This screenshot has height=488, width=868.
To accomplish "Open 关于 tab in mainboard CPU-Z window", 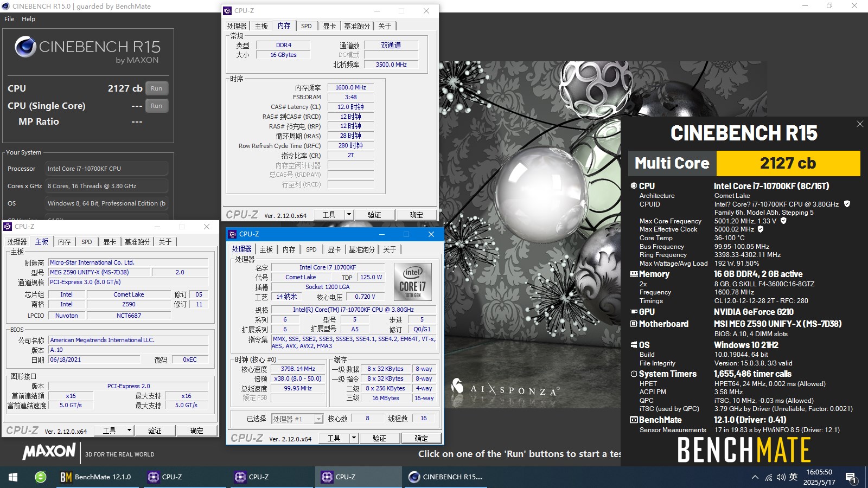I will [165, 242].
